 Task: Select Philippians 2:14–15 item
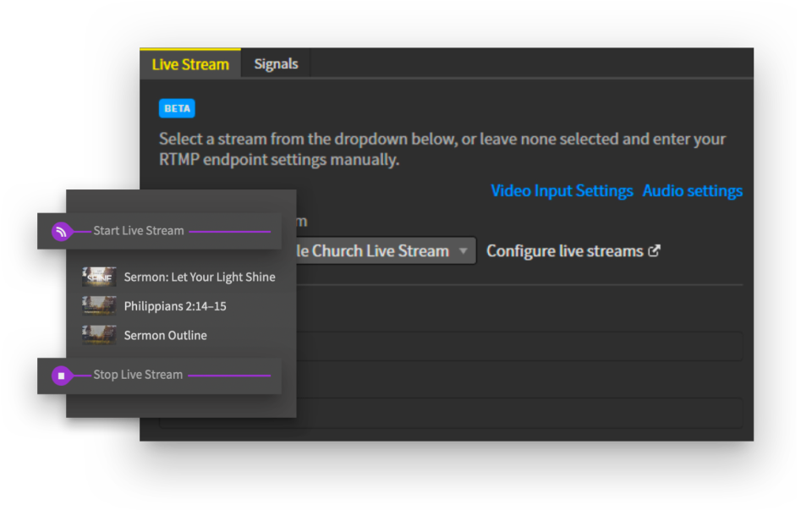coord(154,306)
